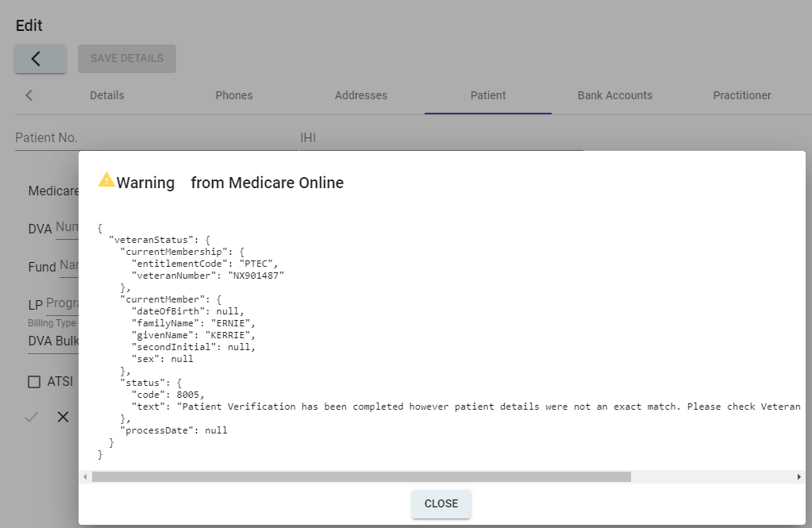Click the status code 8005

pyautogui.click(x=187, y=395)
